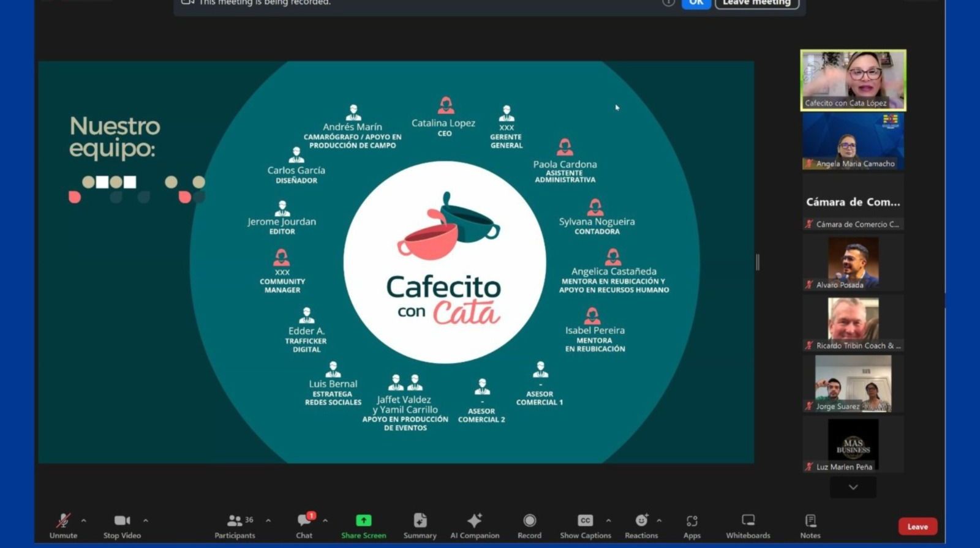Click the name Paola Cardona on the slide

click(x=565, y=164)
